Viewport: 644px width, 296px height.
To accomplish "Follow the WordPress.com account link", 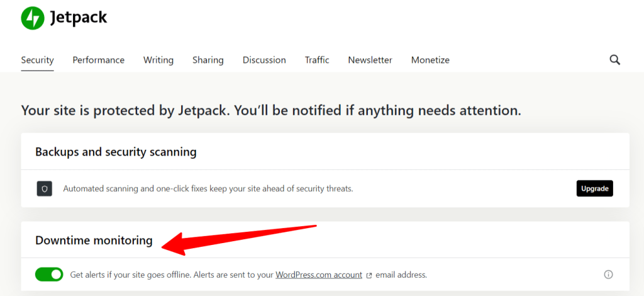I will click(319, 275).
